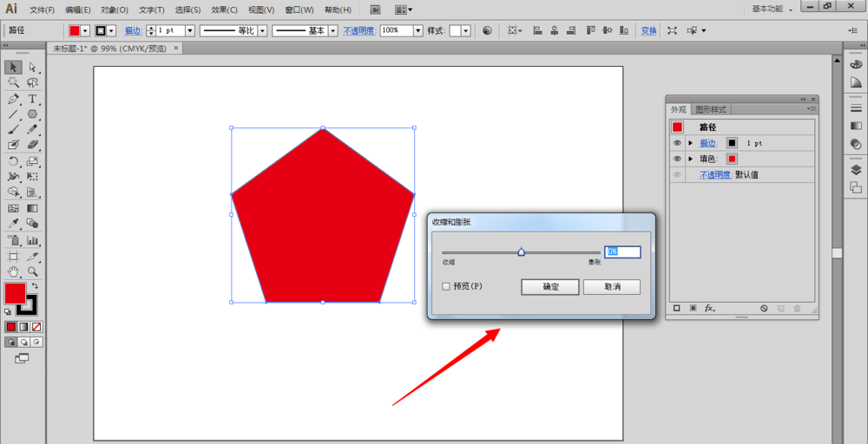Image resolution: width=868 pixels, height=444 pixels.
Task: Select the Zoom tool
Action: (x=33, y=271)
